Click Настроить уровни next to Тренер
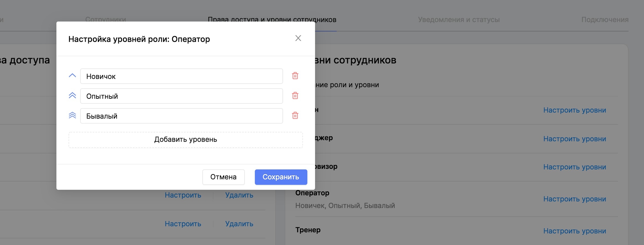The height and width of the screenshot is (245, 644). click(x=574, y=231)
